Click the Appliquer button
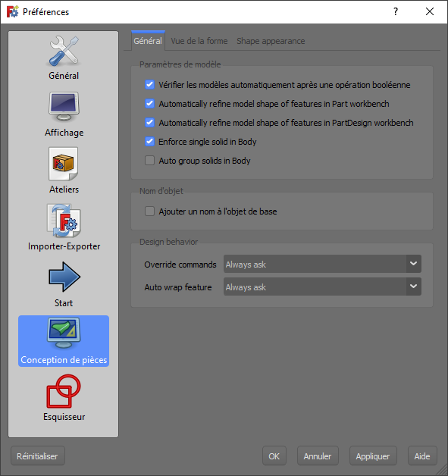The width and height of the screenshot is (448, 476). click(373, 456)
